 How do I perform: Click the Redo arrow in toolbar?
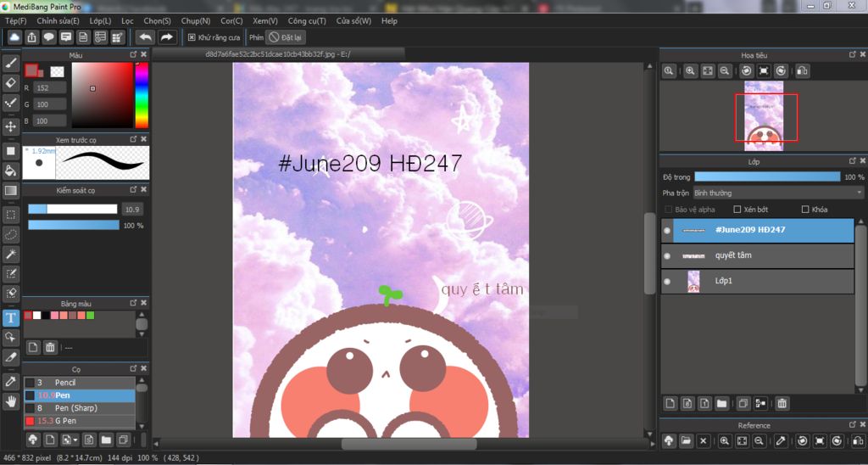(166, 37)
